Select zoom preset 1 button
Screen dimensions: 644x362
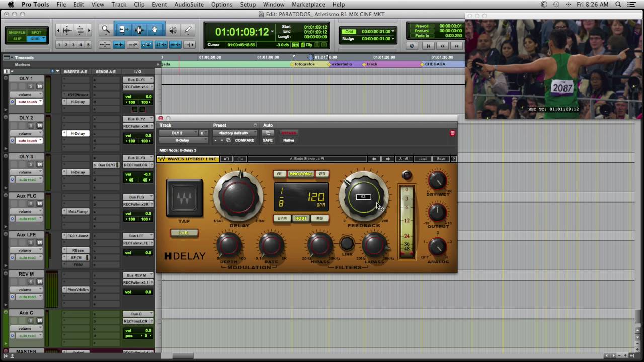tap(59, 45)
